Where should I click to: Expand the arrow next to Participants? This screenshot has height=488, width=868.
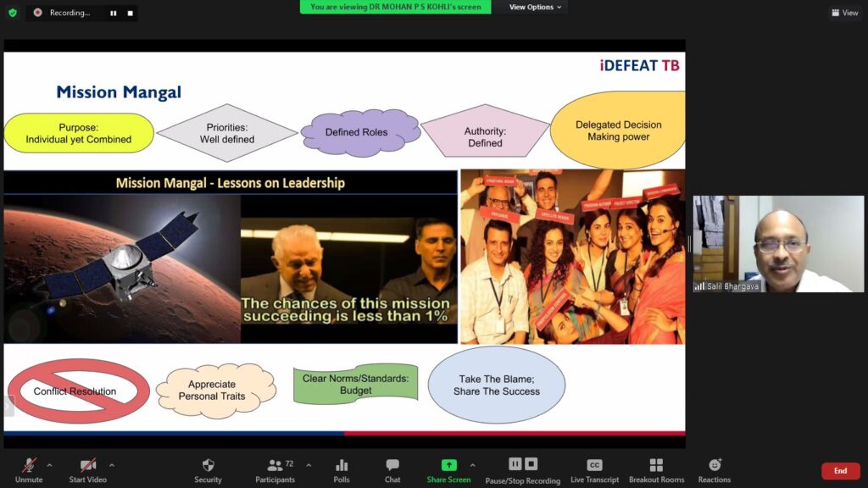click(x=308, y=465)
